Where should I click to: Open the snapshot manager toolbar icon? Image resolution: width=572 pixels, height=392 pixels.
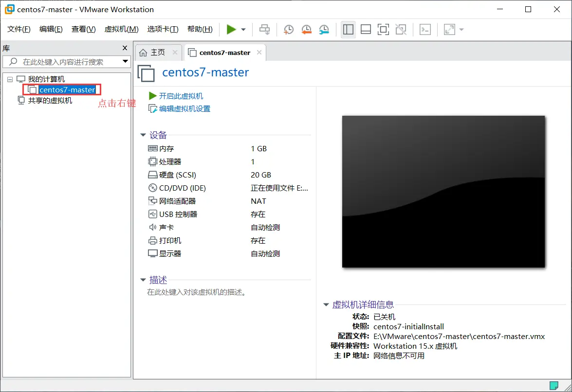click(324, 30)
